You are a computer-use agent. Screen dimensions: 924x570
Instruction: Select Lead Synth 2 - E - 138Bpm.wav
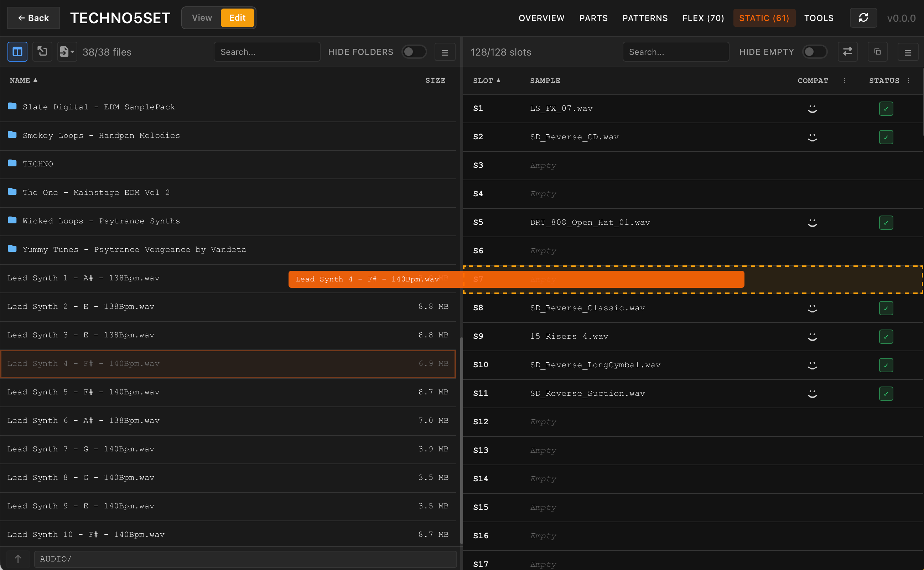point(228,307)
